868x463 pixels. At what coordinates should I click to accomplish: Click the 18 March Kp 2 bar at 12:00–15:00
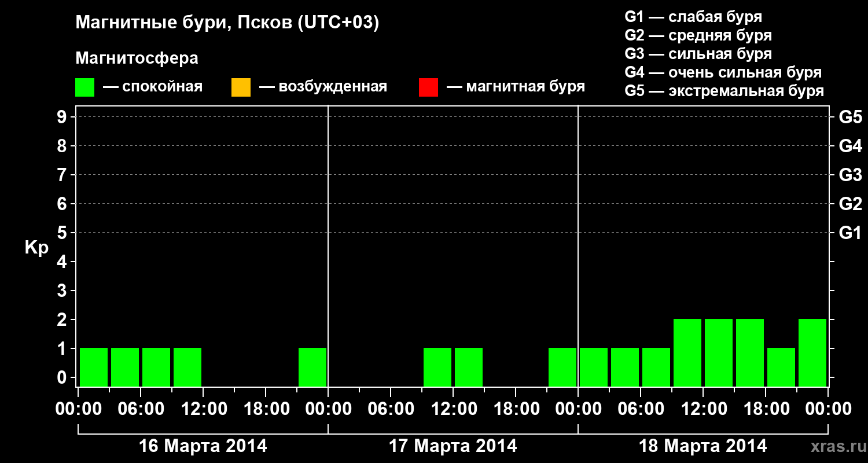pyautogui.click(x=719, y=352)
